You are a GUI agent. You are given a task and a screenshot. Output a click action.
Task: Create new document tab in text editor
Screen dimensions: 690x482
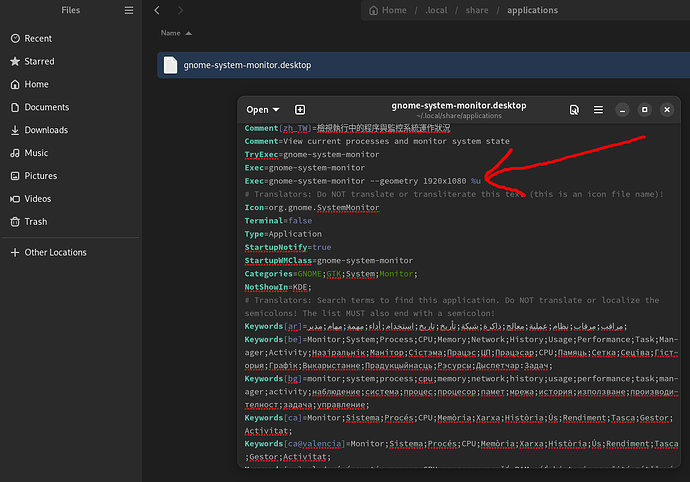coord(300,110)
